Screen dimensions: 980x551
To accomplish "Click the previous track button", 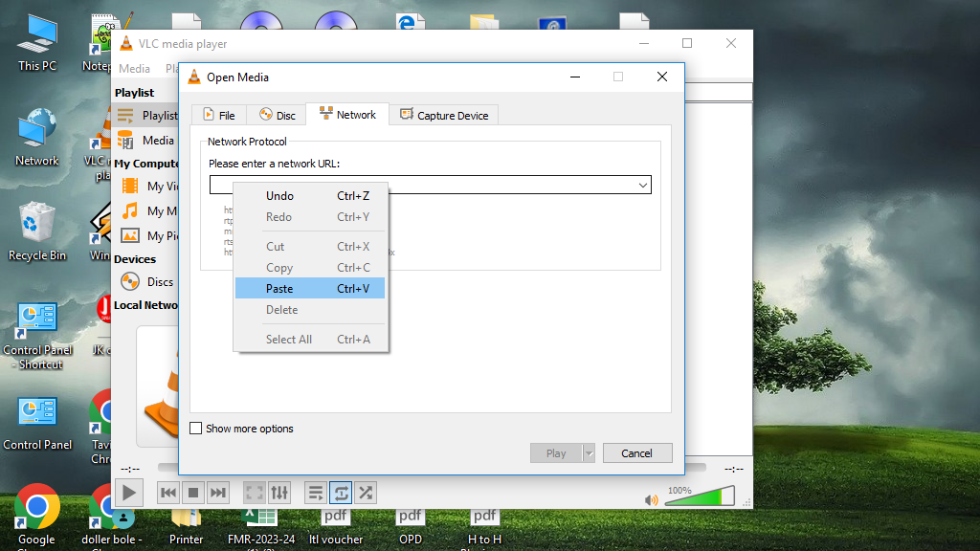I will pyautogui.click(x=168, y=493).
